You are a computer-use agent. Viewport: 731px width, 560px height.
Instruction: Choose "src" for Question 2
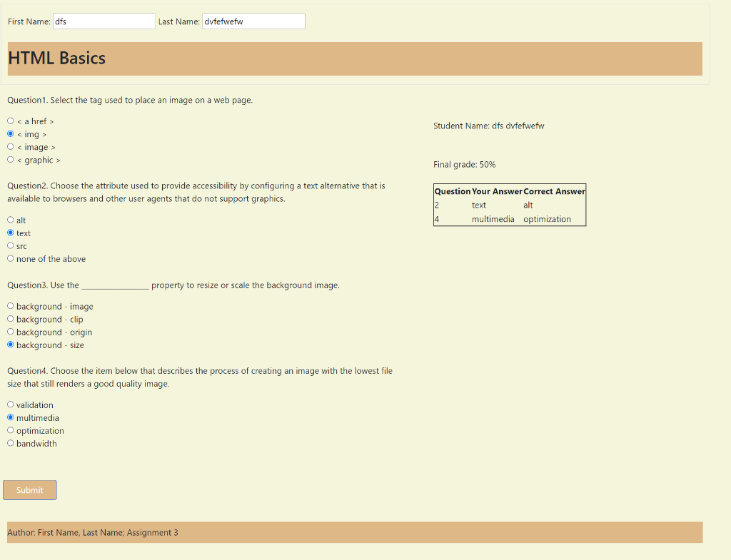[10, 245]
